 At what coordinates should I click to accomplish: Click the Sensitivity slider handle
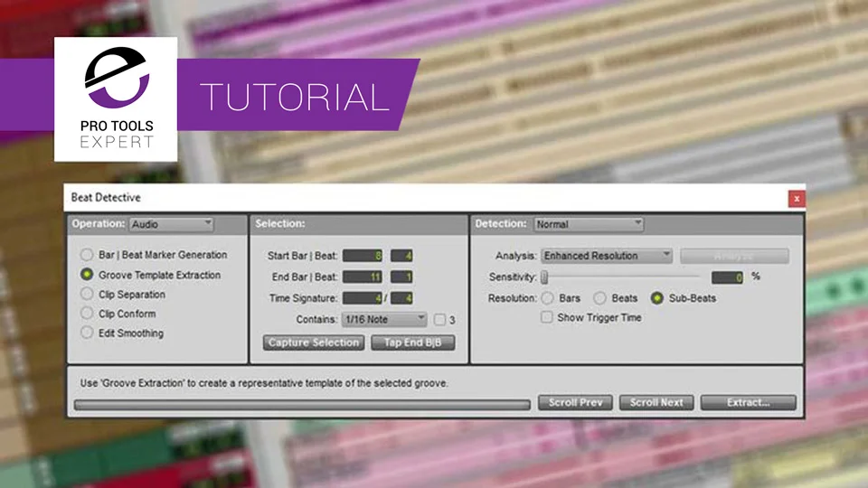(x=544, y=277)
